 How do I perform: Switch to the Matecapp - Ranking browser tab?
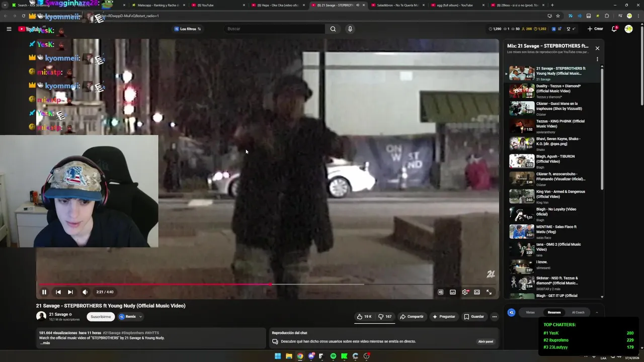coord(158,5)
